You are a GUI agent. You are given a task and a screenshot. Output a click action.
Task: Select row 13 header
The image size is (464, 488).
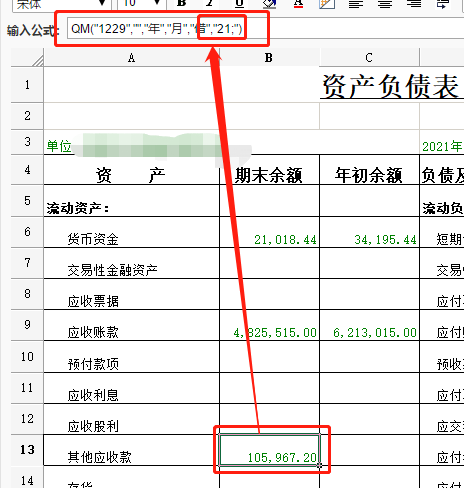coord(27,450)
